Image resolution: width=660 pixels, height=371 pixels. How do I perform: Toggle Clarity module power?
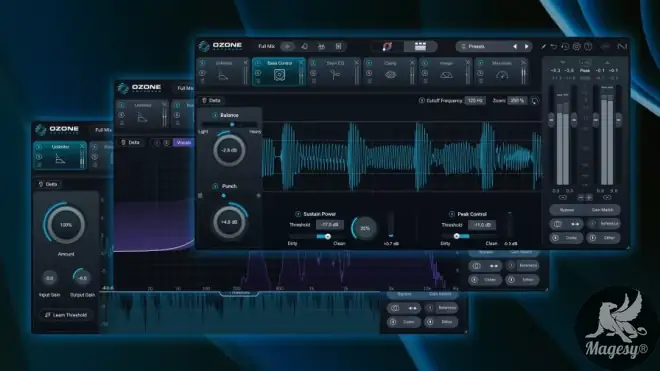(369, 63)
